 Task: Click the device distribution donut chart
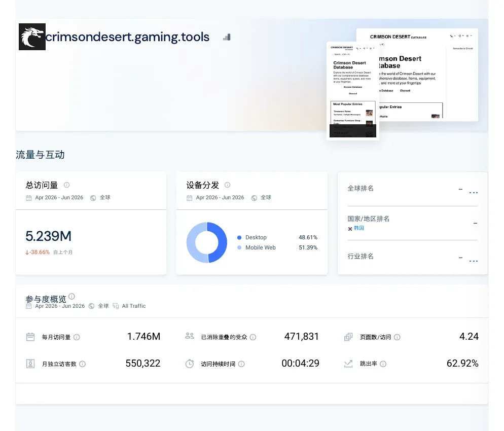click(x=207, y=242)
